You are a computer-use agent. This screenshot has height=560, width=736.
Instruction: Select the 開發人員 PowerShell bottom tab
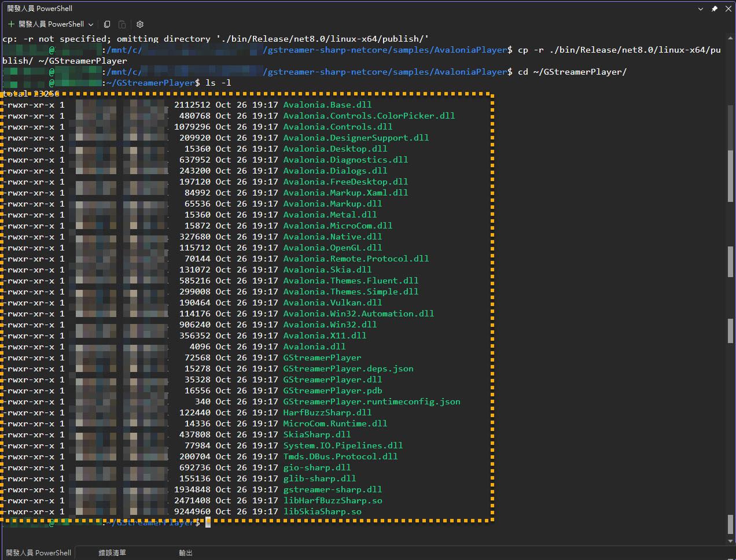tap(38, 552)
